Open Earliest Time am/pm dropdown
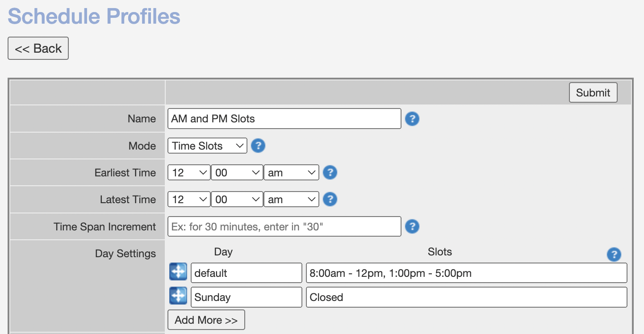This screenshot has height=334, width=644. pyautogui.click(x=292, y=173)
